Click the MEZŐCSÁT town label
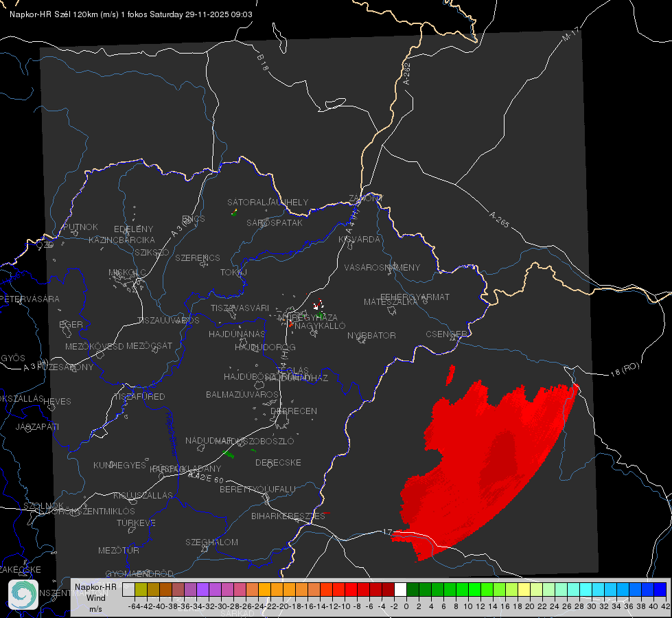This screenshot has width=672, height=618. (150, 345)
